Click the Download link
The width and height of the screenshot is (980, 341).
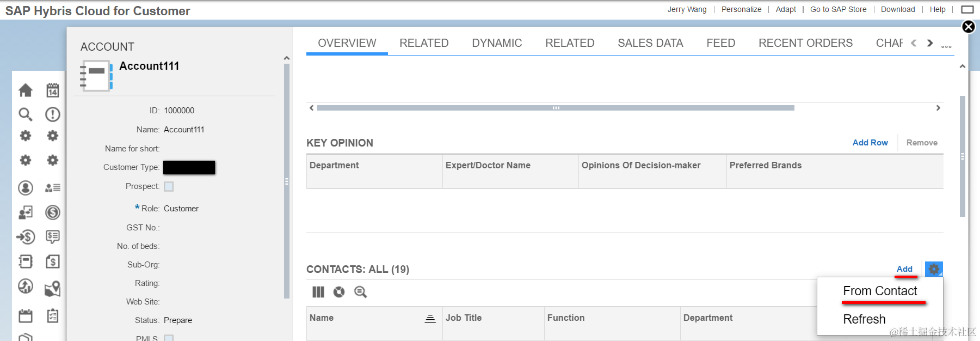click(x=898, y=9)
